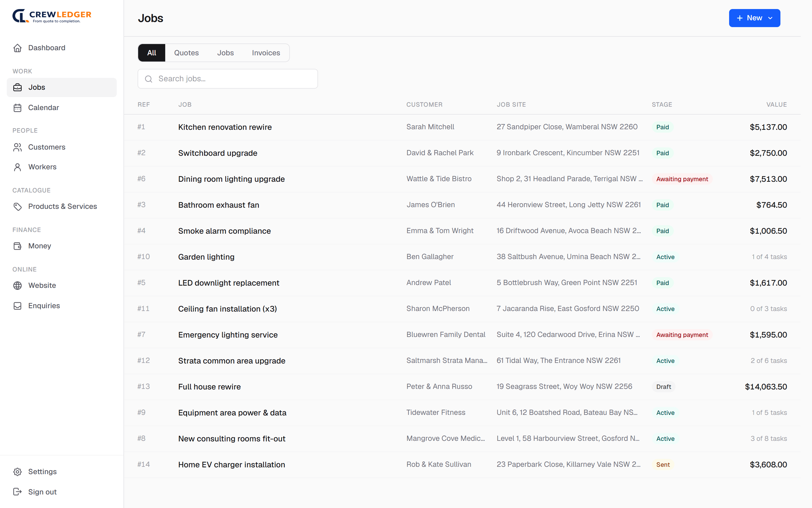This screenshot has width=812, height=508.
Task: Switch to the All tab
Action: click(x=152, y=53)
